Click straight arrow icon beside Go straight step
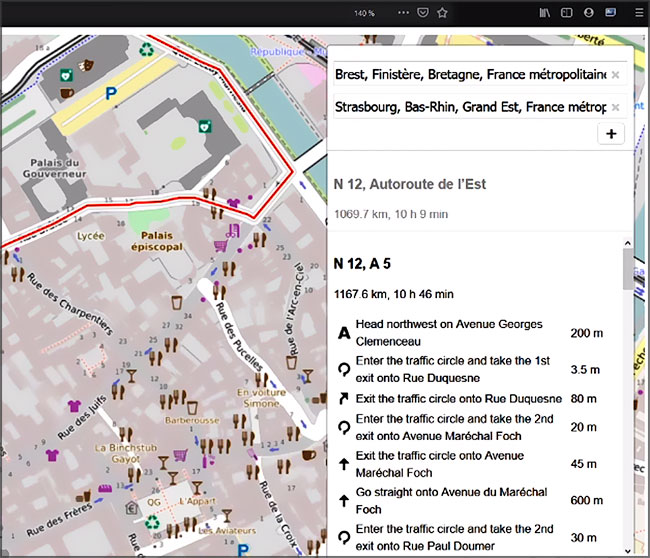The image size is (650, 558). click(x=344, y=500)
